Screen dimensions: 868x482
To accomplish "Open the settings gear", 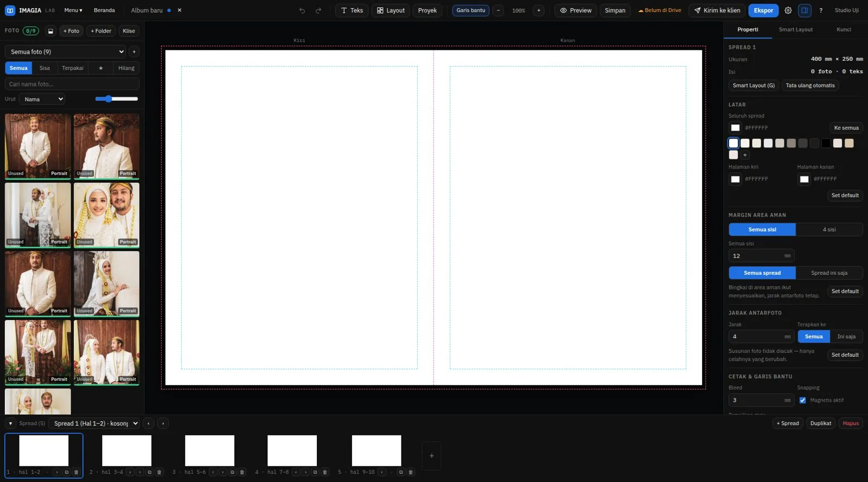I will point(788,10).
